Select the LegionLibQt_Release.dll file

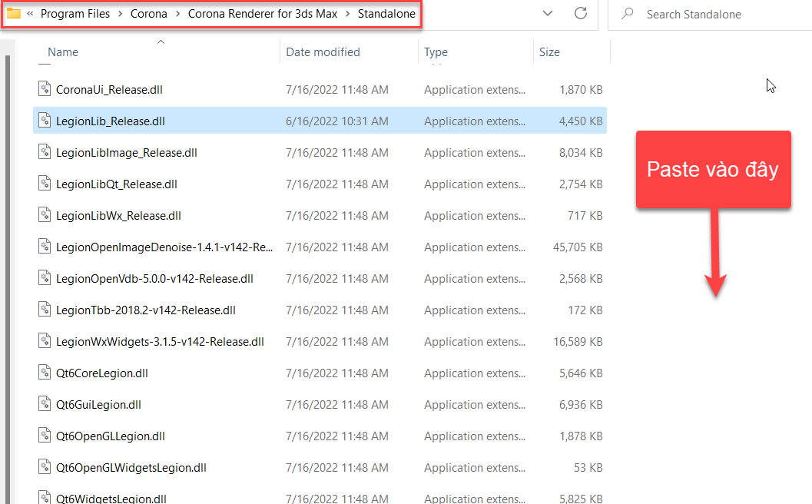[114, 184]
